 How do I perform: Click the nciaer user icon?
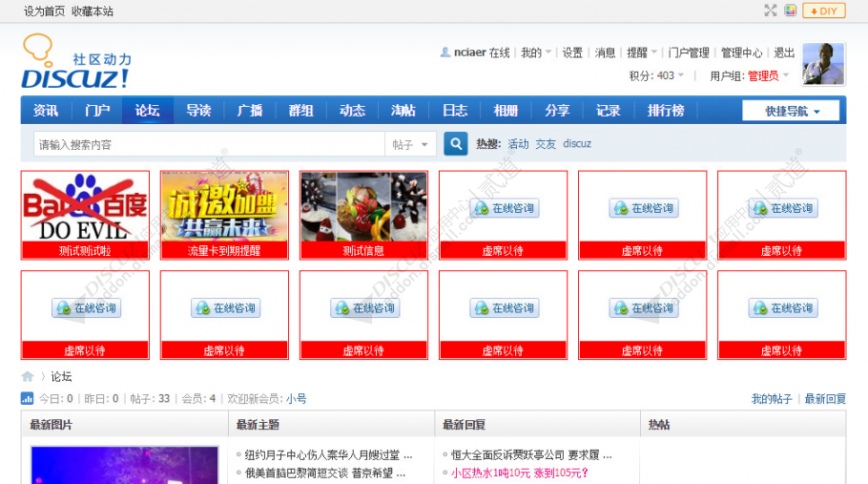coord(444,53)
